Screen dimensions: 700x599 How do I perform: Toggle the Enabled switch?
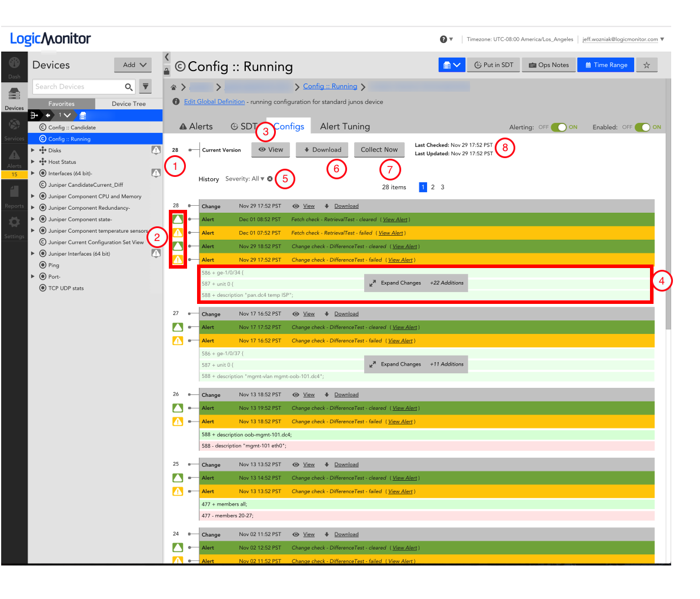click(642, 127)
